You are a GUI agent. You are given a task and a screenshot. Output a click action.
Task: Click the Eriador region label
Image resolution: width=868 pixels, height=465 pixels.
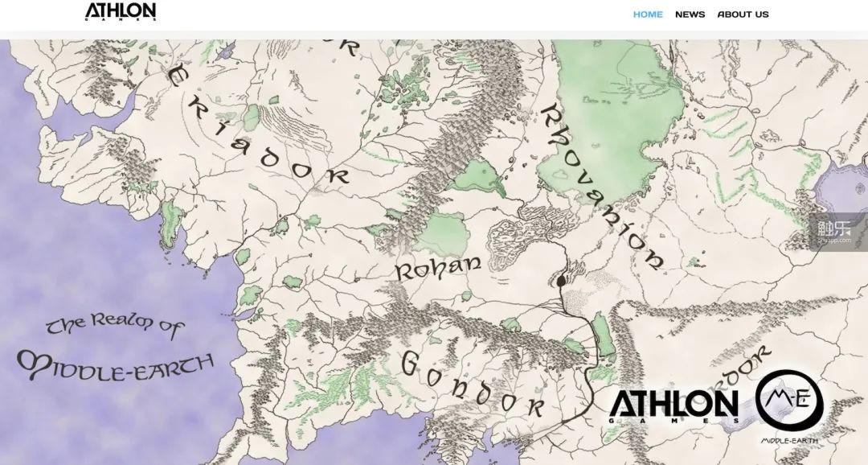tap(259, 125)
